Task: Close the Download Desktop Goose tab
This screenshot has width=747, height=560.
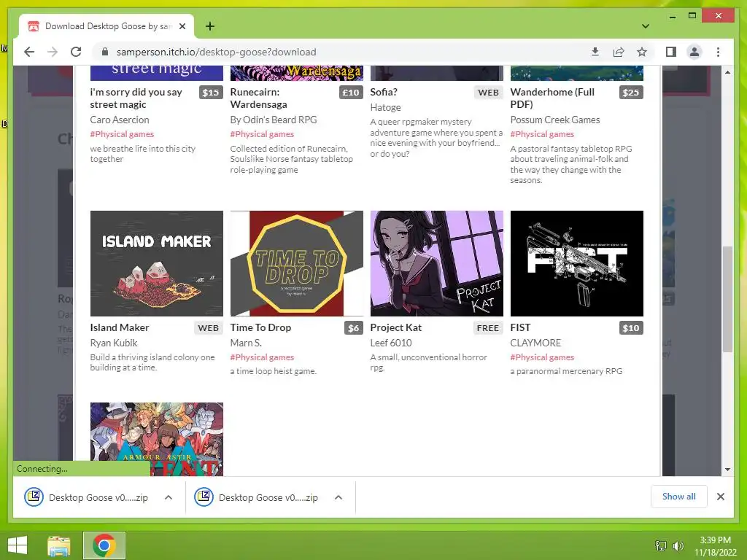Action: [x=182, y=26]
